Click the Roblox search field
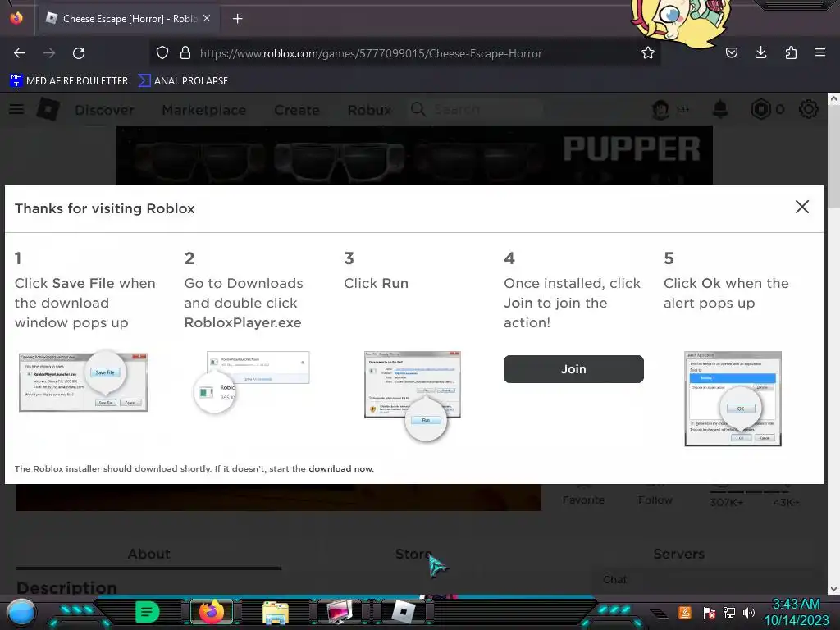Image resolution: width=840 pixels, height=630 pixels. (476, 109)
